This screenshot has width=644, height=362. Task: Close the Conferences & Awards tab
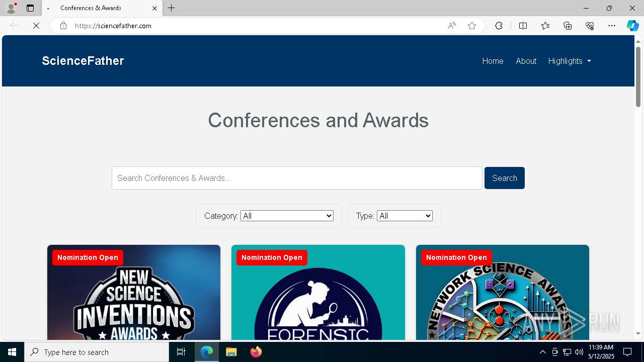point(154,8)
